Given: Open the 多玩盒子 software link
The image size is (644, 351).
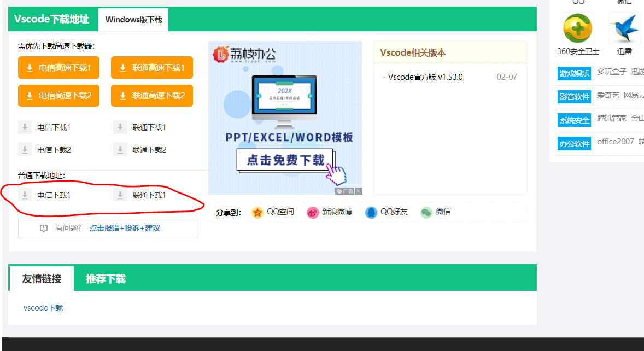Looking at the screenshot, I should 612,72.
